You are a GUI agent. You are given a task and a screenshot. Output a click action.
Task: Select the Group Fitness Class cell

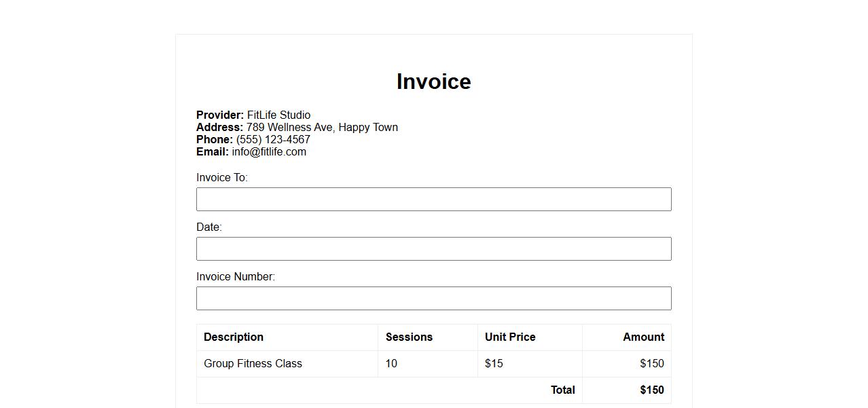pos(253,364)
